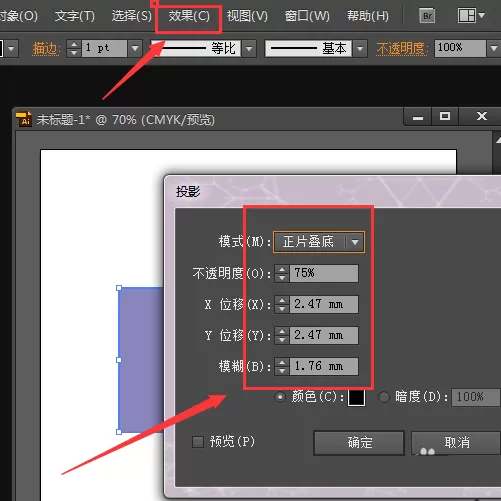Click the 暗度 100% value field
The image size is (501, 501).
(476, 397)
